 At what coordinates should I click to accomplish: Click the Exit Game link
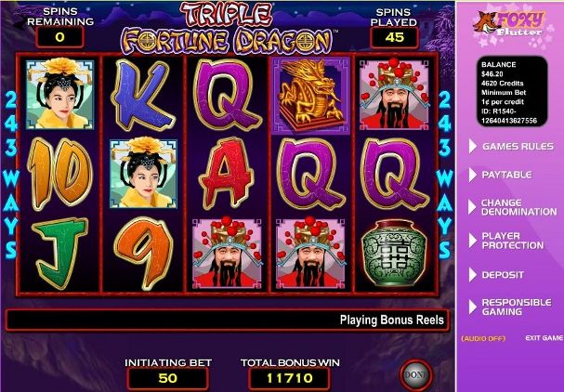coord(544,338)
